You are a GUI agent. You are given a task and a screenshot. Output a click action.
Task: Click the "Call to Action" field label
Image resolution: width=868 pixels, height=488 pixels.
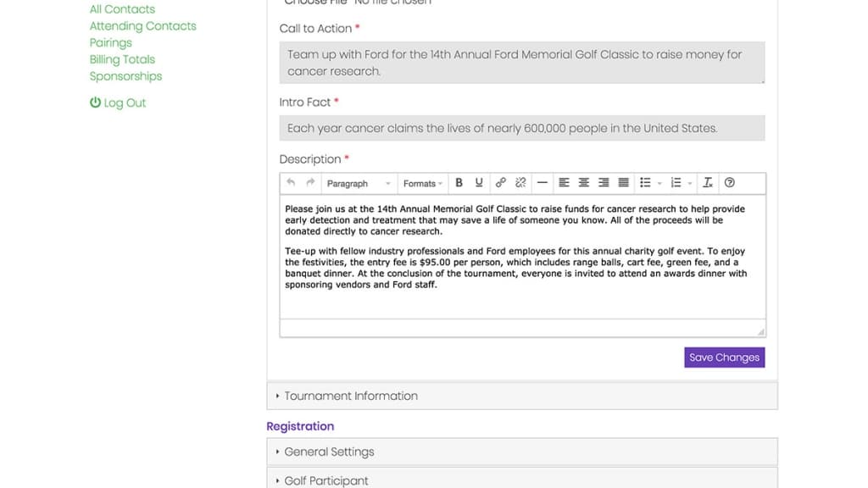315,28
